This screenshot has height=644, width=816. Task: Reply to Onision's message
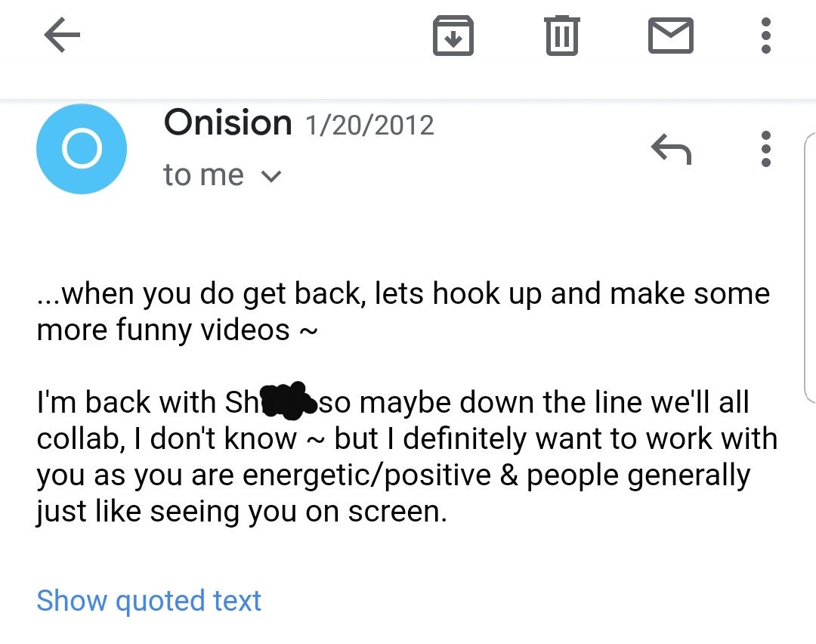[x=671, y=150]
